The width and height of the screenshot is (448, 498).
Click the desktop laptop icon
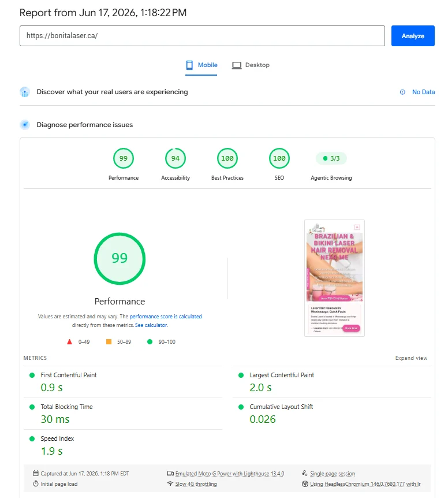[236, 65]
